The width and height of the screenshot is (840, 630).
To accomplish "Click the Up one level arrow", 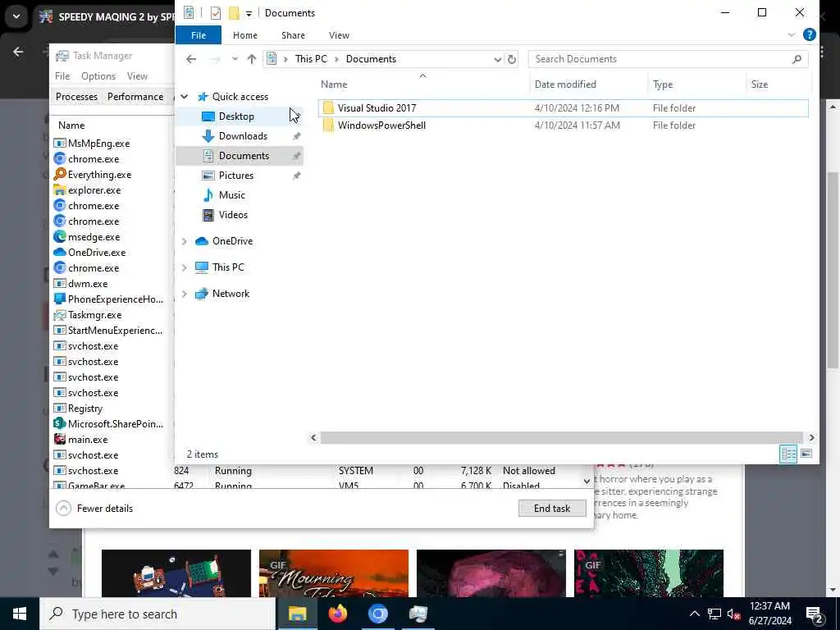I will tap(252, 59).
